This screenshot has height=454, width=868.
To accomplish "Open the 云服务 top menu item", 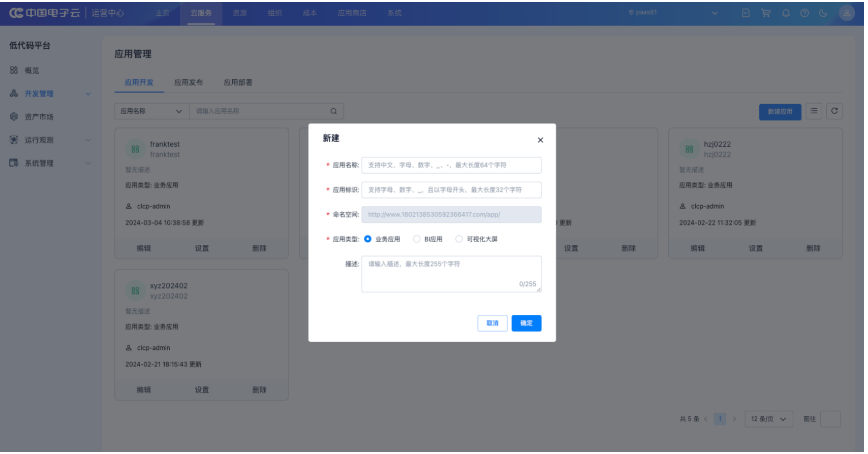I will 202,13.
